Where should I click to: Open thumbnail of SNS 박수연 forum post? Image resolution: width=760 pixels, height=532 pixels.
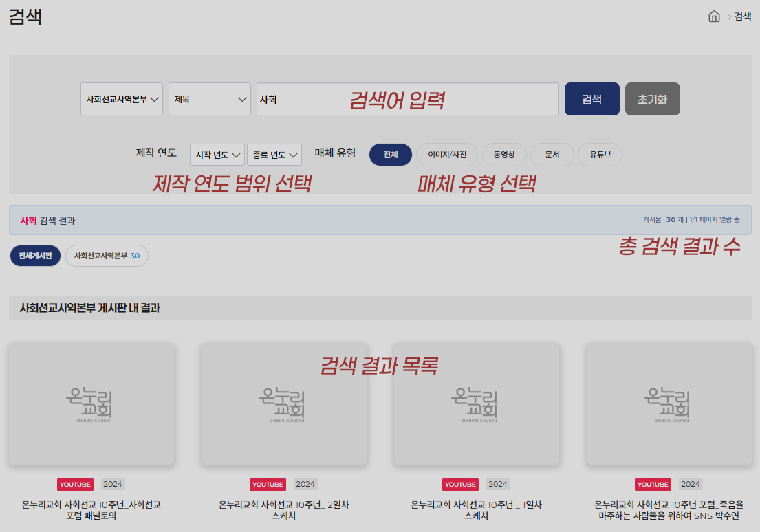point(669,404)
